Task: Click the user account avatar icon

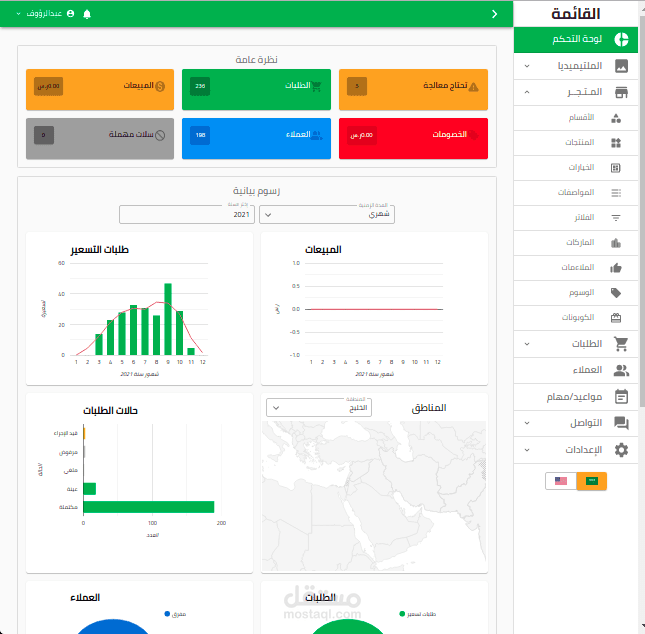Action: (70, 14)
